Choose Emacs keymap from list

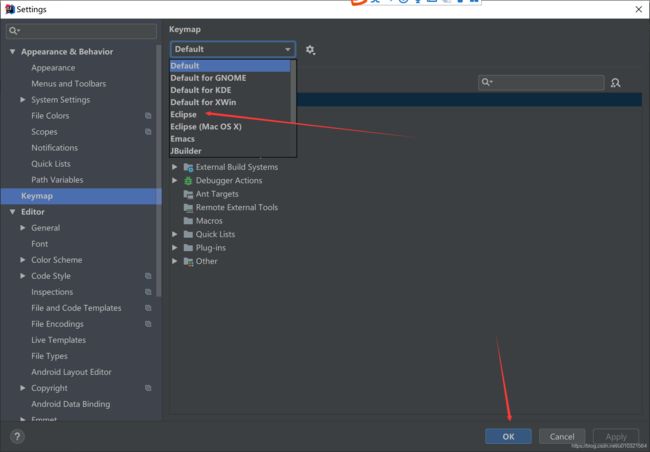pos(230,139)
